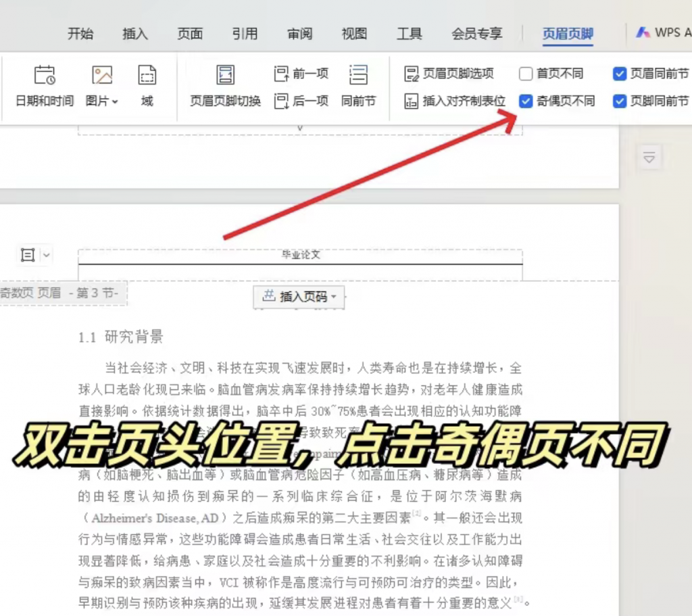
Task: Expand the arrow next to the layout icon
Action: click(47, 255)
